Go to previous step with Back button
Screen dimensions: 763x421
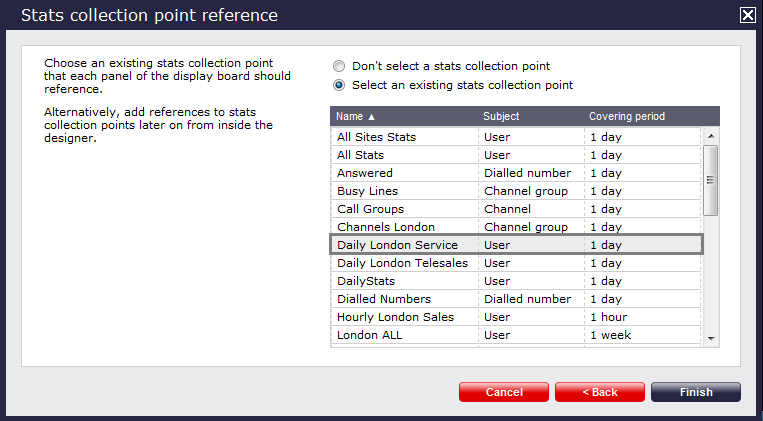click(600, 392)
